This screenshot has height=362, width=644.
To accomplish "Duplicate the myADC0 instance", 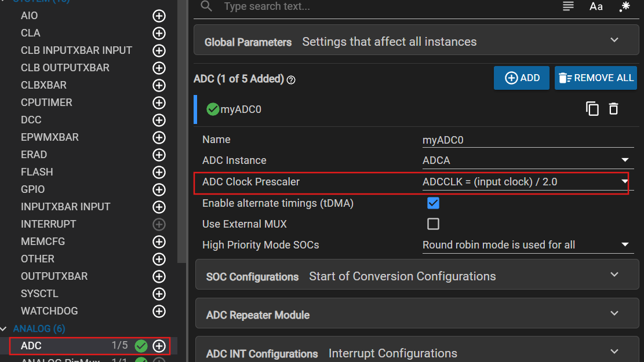I will (592, 109).
